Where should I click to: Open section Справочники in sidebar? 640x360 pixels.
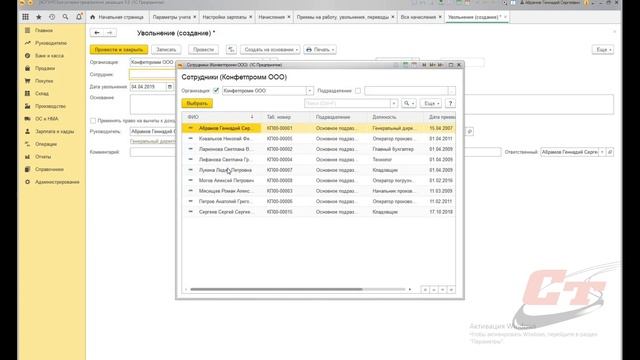pyautogui.click(x=49, y=169)
